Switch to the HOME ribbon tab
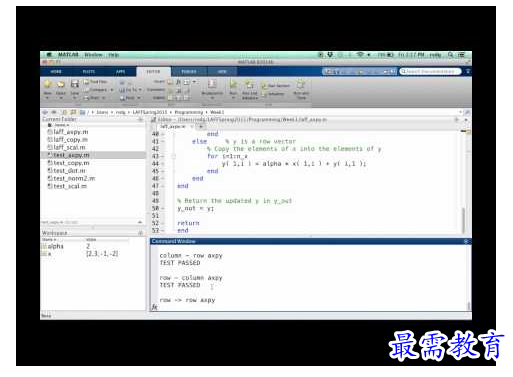The width and height of the screenshot is (513, 377). [x=56, y=72]
